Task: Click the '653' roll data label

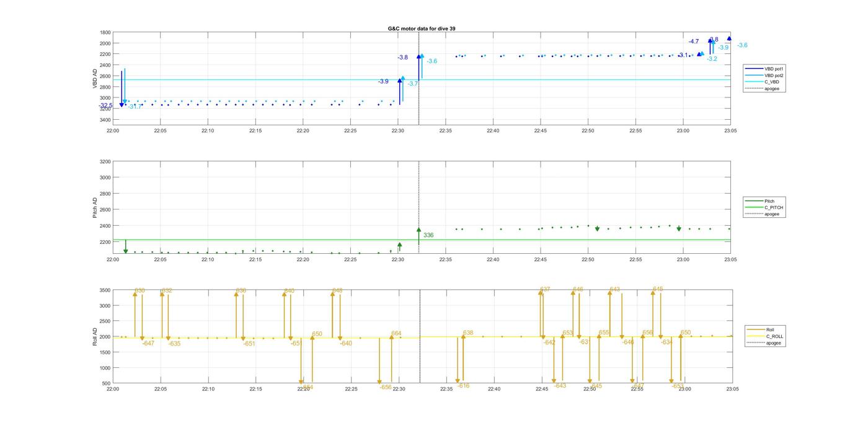Action: (x=568, y=333)
